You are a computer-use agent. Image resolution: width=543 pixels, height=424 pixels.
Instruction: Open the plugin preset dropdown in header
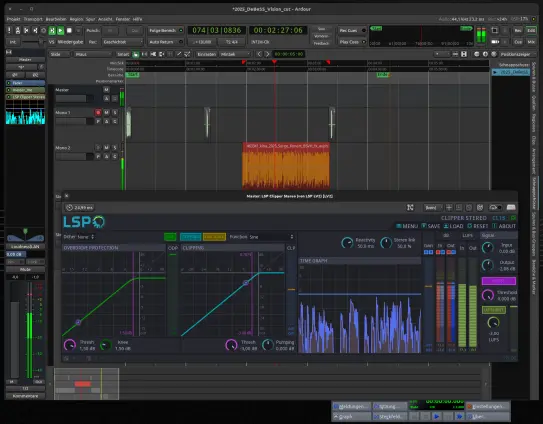point(433,207)
